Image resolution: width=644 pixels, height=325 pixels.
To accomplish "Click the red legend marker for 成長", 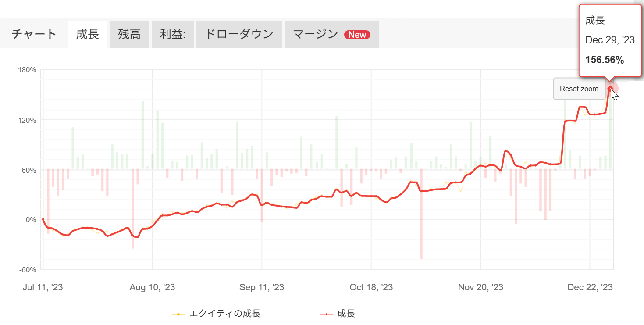I will 326,314.
